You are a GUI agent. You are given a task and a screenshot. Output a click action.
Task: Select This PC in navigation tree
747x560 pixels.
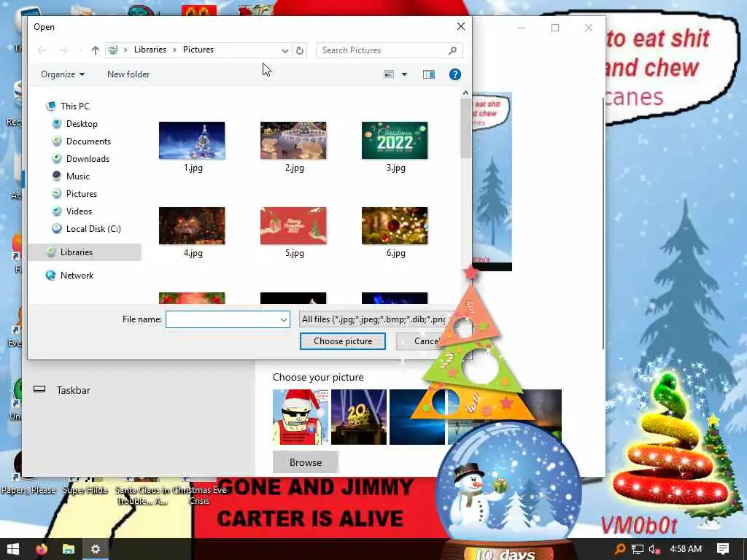click(75, 106)
